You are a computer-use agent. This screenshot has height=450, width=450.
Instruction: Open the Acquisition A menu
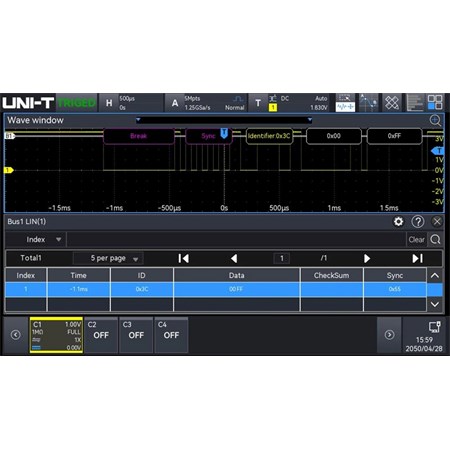(206, 103)
